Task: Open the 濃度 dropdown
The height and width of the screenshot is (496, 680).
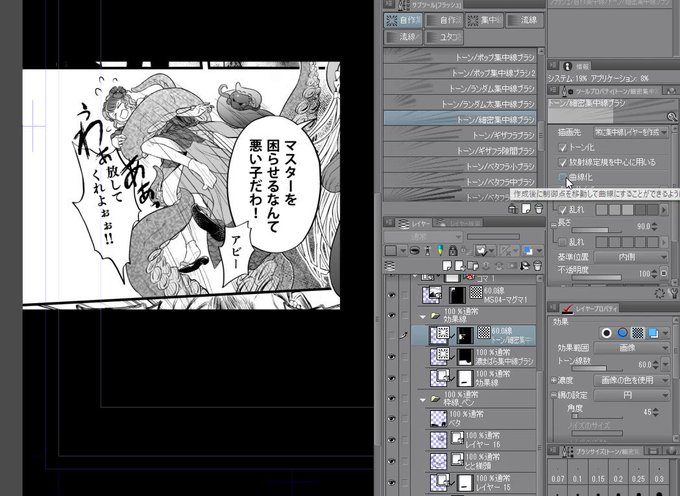Action: [x=631, y=380]
